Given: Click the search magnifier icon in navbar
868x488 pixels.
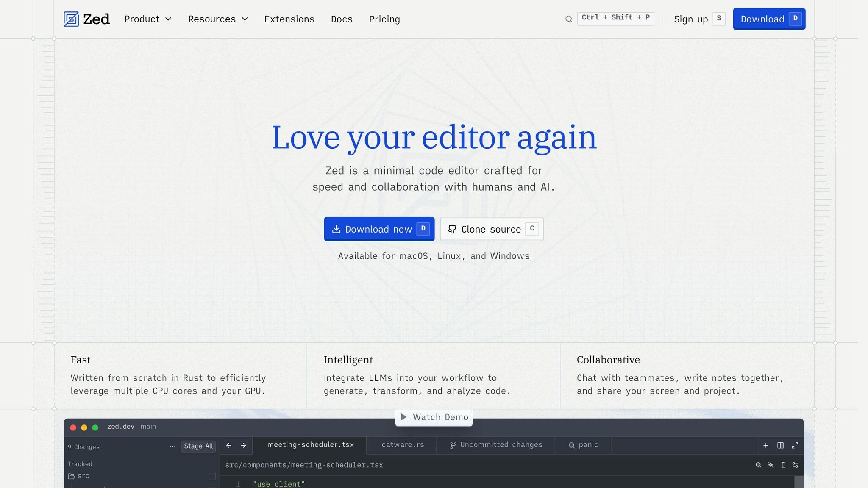Looking at the screenshot, I should (569, 19).
